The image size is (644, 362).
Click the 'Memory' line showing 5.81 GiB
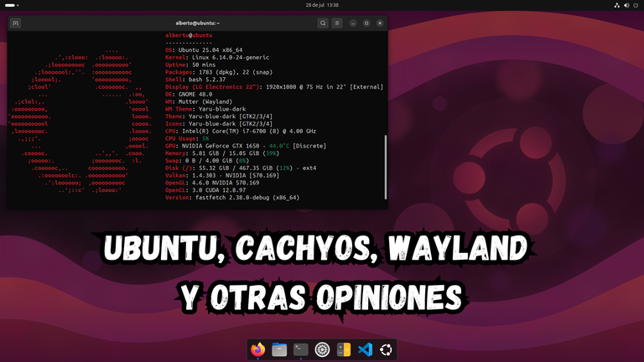point(222,153)
